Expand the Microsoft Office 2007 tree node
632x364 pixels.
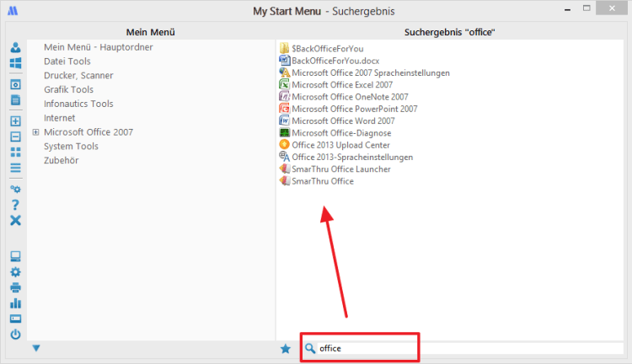coord(36,132)
